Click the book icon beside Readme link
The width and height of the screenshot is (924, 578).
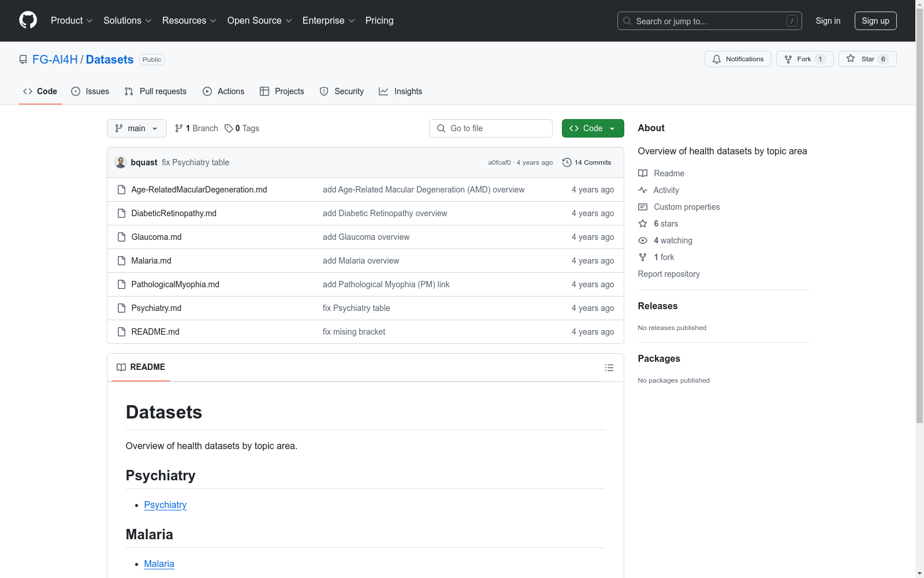click(x=643, y=173)
